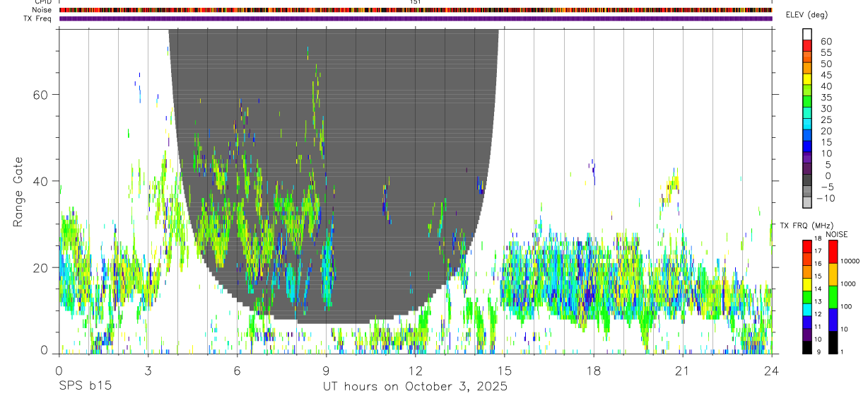Click the red 10000 noise color block
The width and height of the screenshot is (868, 401).
click(x=833, y=252)
